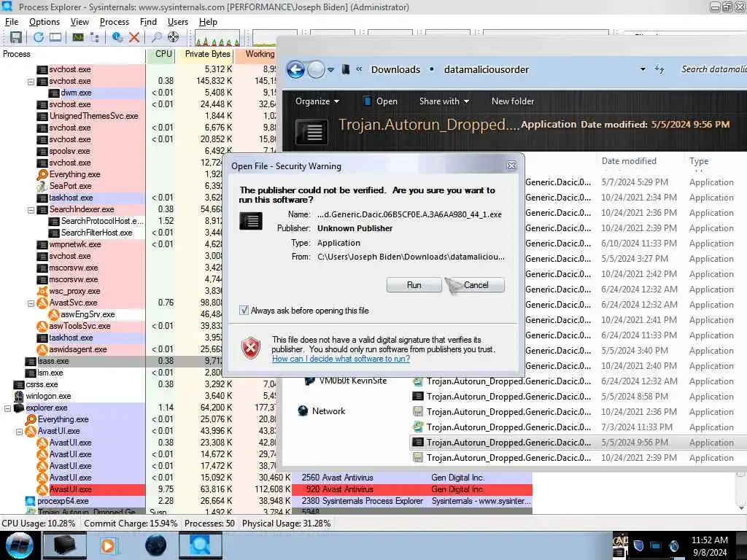Collapse the svchost.exe node containing dwm.exe

coord(31,82)
